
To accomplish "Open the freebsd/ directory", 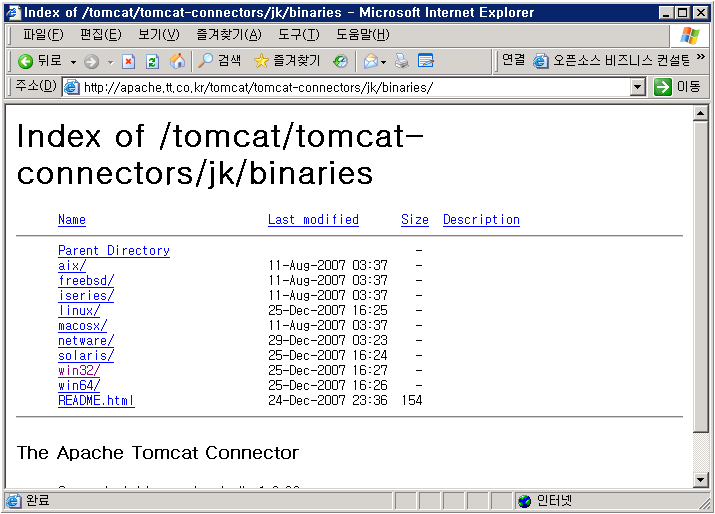I will coord(86,280).
